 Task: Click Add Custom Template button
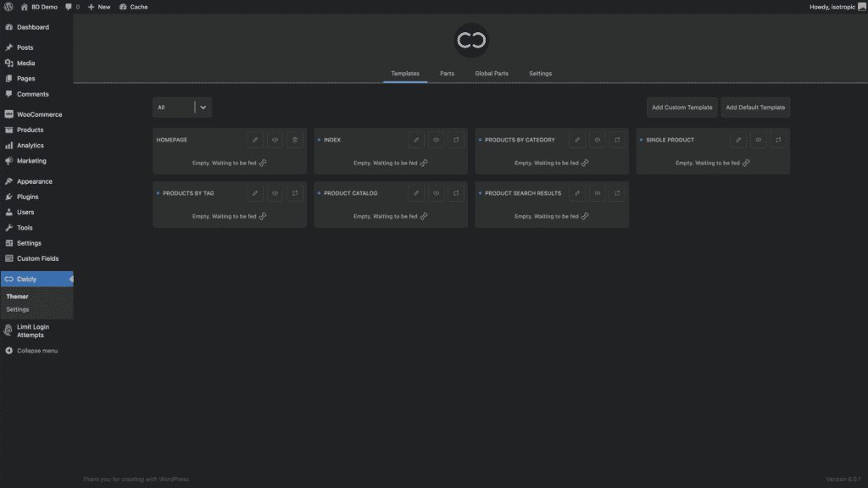pos(682,108)
